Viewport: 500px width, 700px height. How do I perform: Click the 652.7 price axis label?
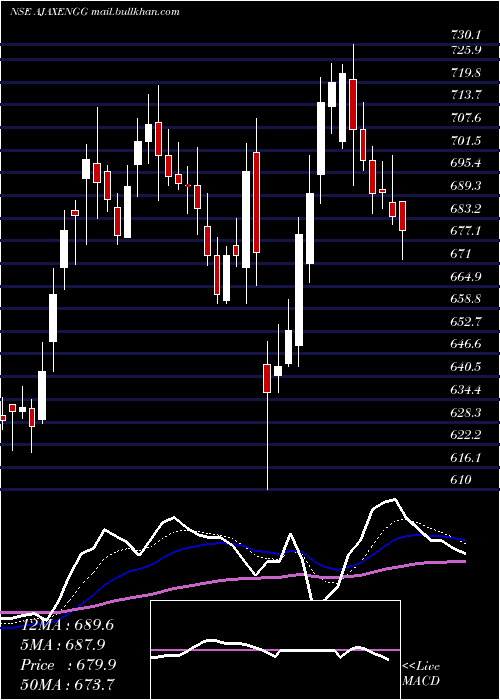pyautogui.click(x=466, y=321)
